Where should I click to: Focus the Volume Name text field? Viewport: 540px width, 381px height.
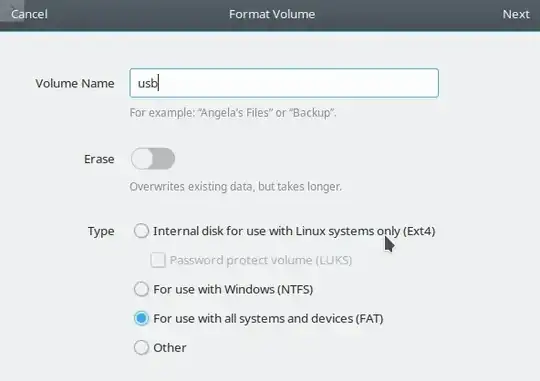284,83
